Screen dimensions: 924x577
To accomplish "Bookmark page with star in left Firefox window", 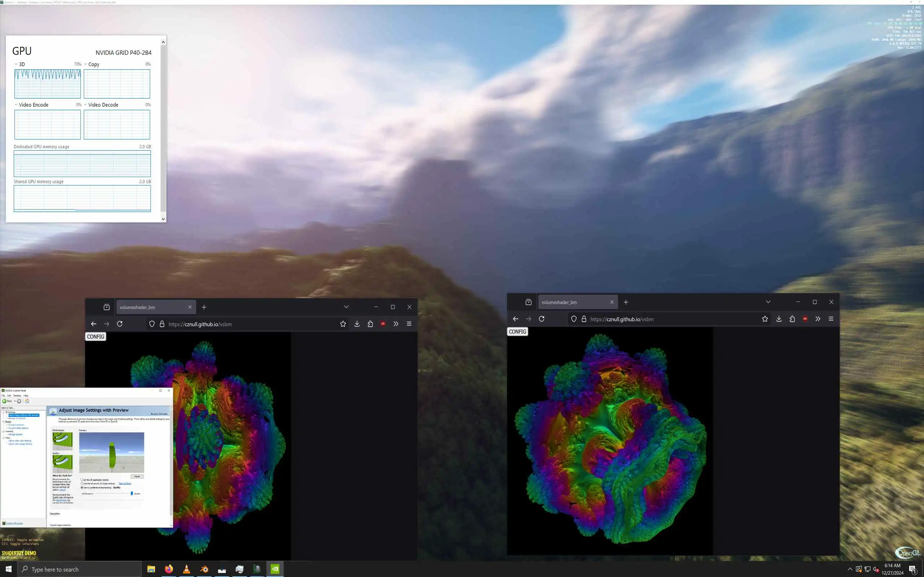I will coord(343,324).
